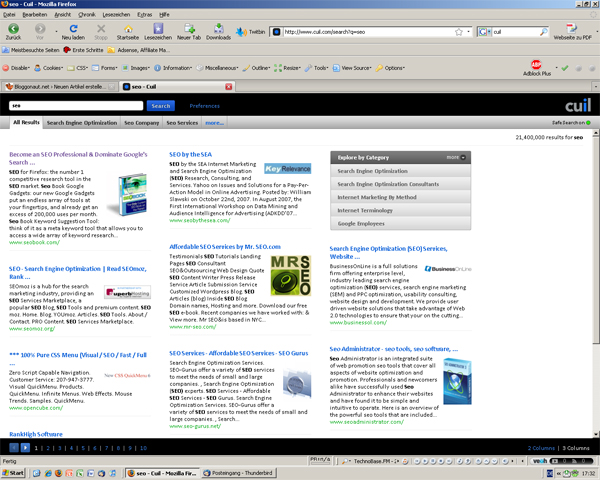Open the Meistbesuchte Seiten bookmark folder

[31, 50]
